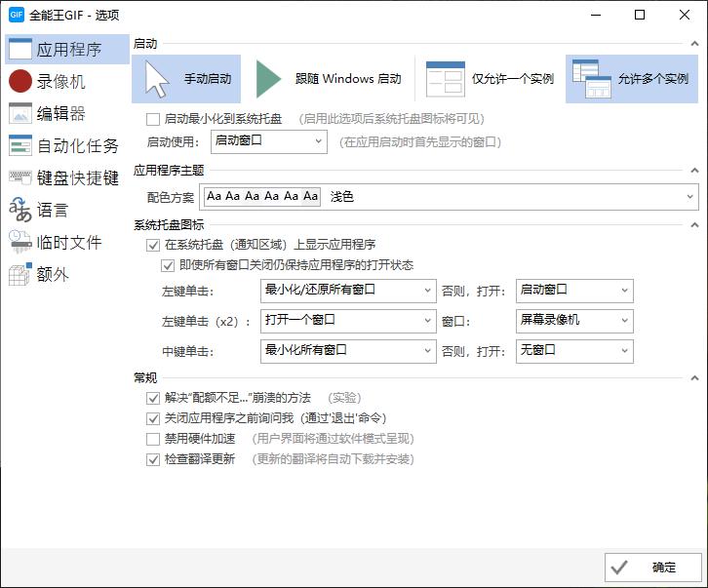708x588 pixels.
Task: Open the 录像机 section icon in sidebar
Action: pos(20,82)
